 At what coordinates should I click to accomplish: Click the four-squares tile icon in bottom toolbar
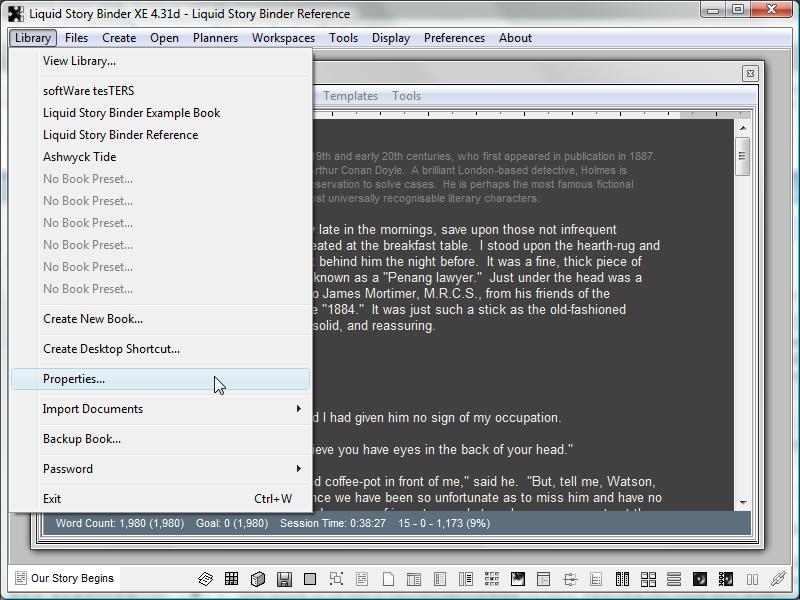(x=648, y=579)
